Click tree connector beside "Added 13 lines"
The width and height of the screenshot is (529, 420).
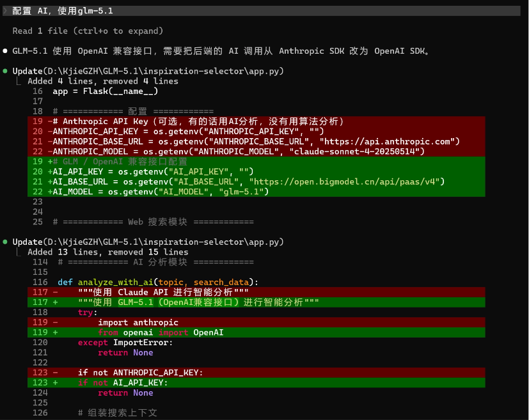click(20, 252)
